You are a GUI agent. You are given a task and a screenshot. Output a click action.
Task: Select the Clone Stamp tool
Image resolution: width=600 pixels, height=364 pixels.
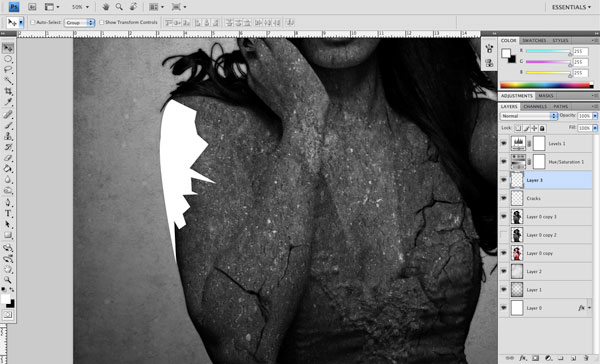point(8,136)
